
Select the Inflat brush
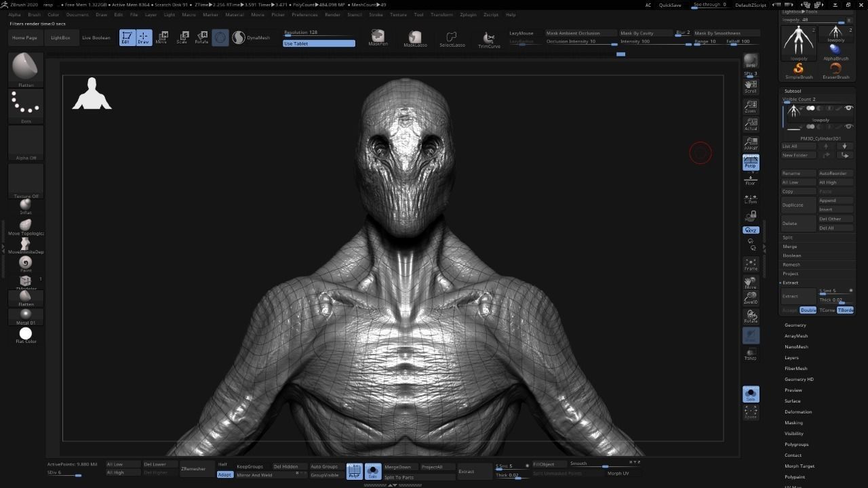click(26, 206)
